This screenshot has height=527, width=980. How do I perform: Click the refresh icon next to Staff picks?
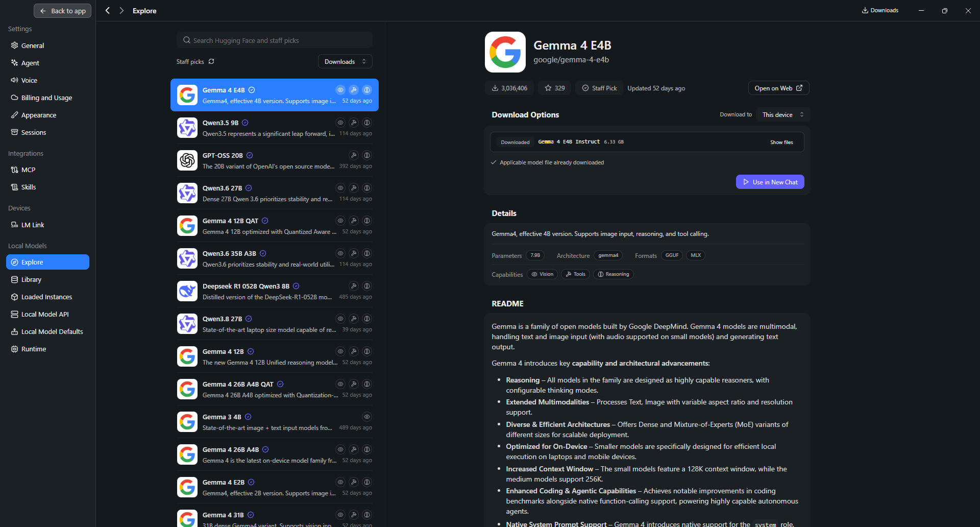pos(211,61)
